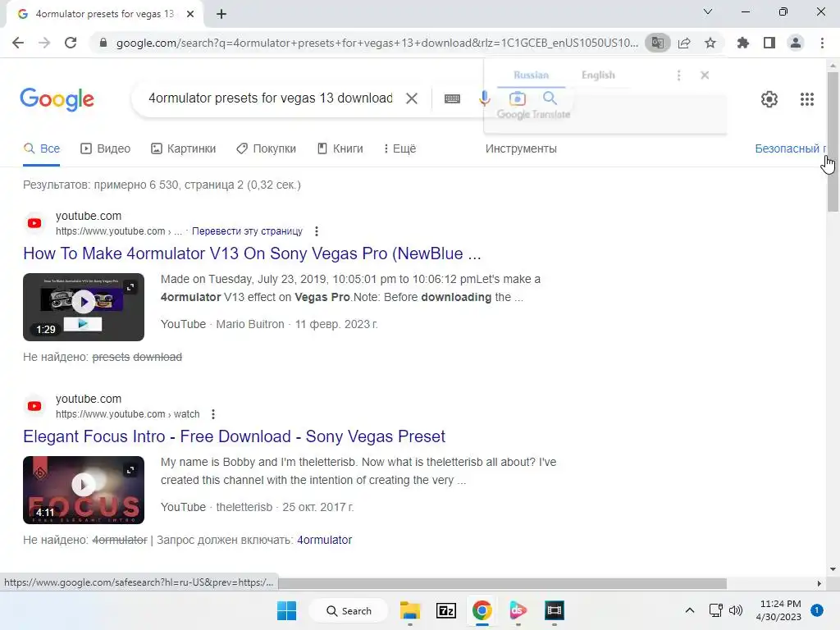Go back to the previous page
This screenshot has width=840, height=630.
click(18, 43)
